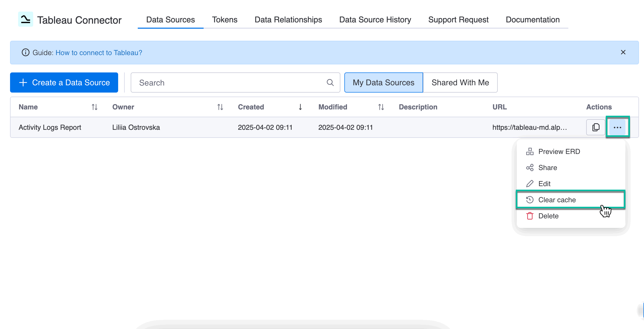This screenshot has width=644, height=329.
Task: Open the three-dot actions menu
Action: point(617,127)
